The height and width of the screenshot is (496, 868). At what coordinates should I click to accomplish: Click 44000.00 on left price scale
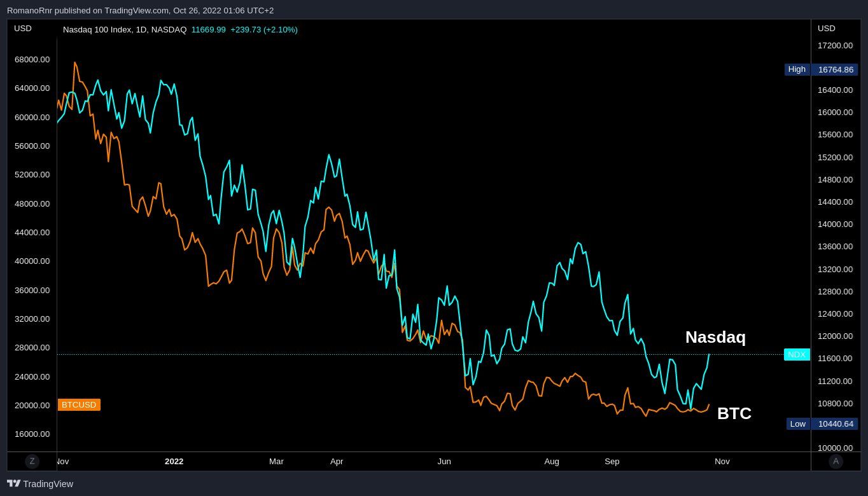(32, 233)
